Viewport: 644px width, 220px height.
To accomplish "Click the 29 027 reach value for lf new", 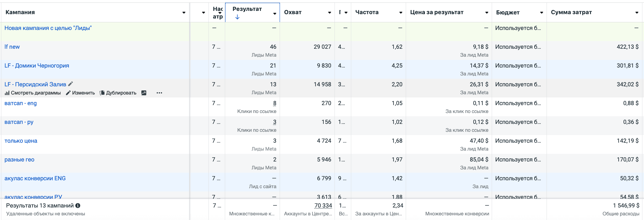I will coord(322,47).
